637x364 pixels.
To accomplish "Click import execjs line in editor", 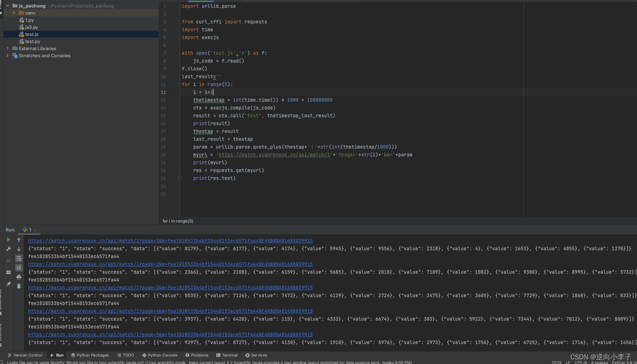I will 200,37.
